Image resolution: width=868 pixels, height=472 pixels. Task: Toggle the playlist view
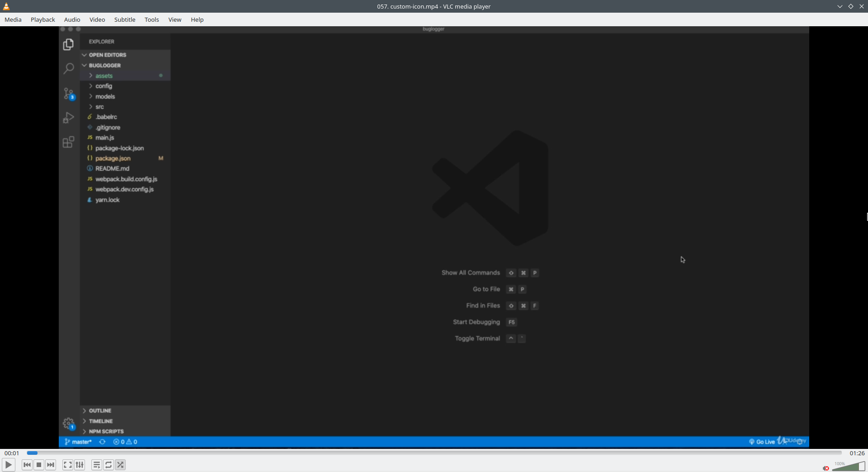click(x=97, y=465)
